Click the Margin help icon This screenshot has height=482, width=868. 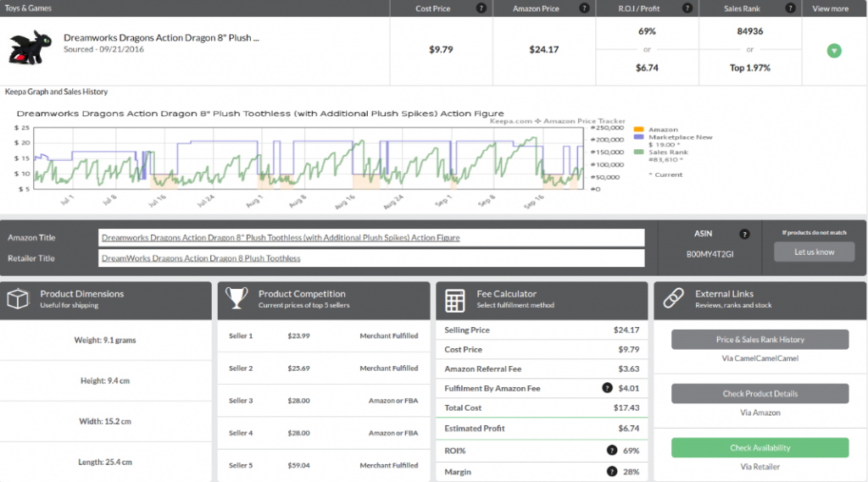click(612, 472)
